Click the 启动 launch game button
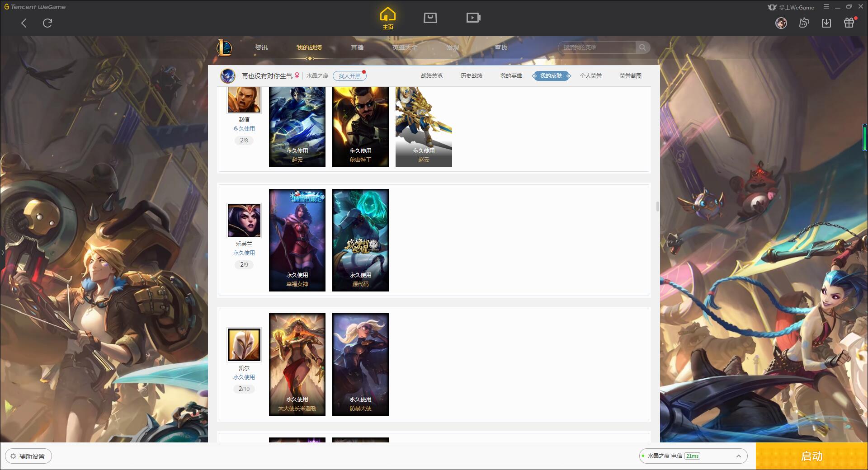The height and width of the screenshot is (470, 868). click(x=811, y=456)
